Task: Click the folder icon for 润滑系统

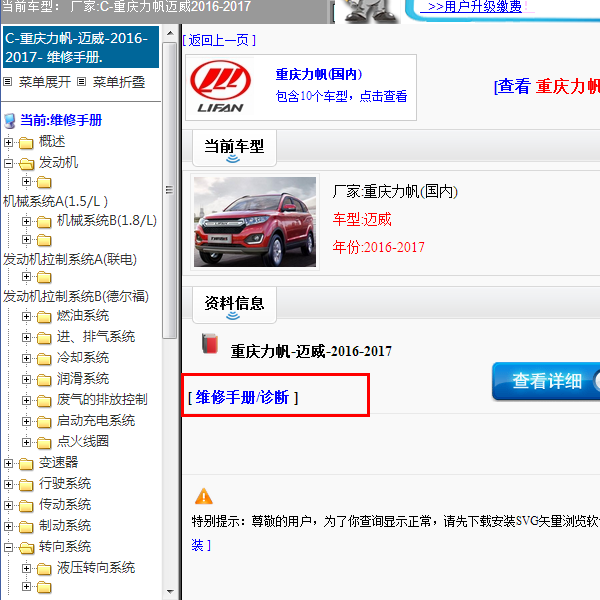Action: click(44, 380)
